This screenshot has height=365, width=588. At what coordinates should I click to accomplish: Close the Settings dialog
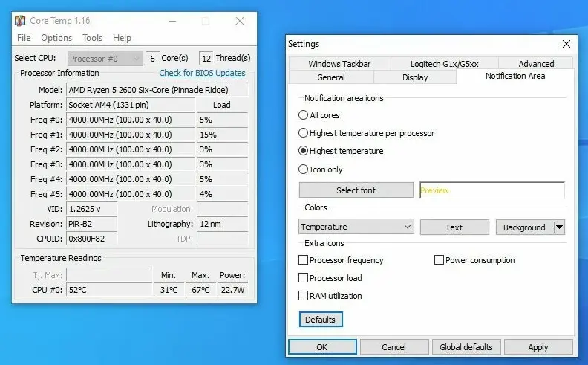(566, 44)
